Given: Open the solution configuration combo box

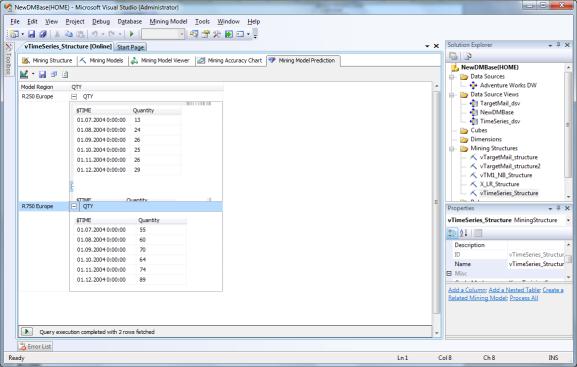Looking at the screenshot, I should (x=163, y=34).
